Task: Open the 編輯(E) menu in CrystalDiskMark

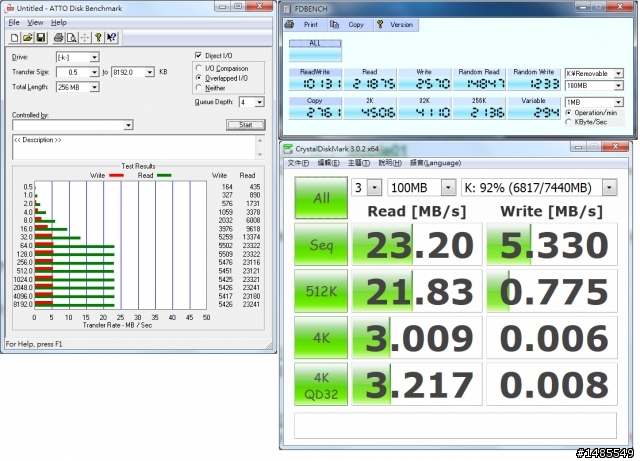Action: [329, 163]
